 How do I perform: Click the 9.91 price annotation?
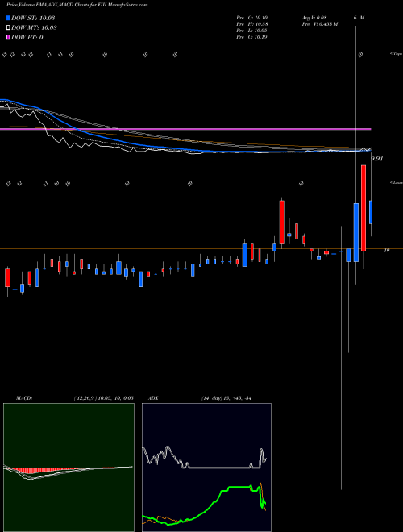pos(377,159)
